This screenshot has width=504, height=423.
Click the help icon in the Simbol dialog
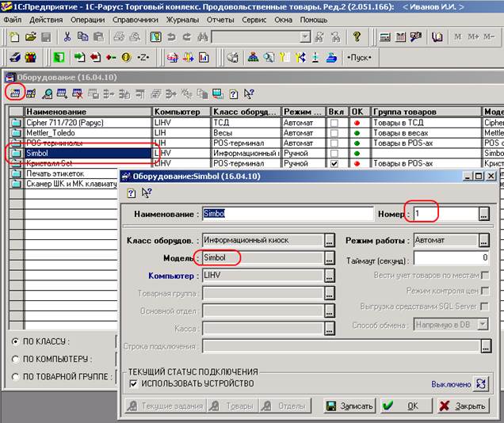pos(132,192)
